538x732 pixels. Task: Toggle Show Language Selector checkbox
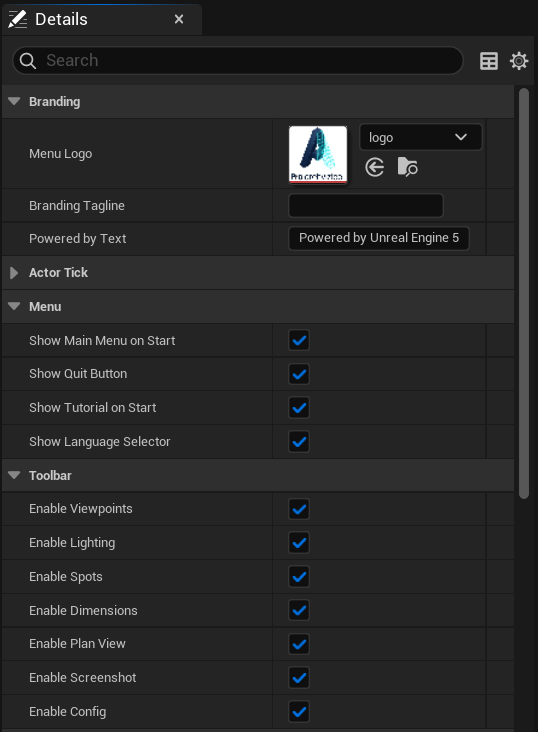click(299, 442)
